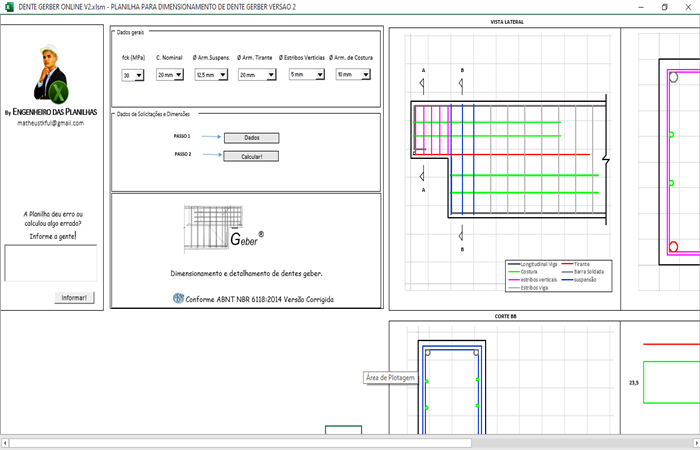
Task: Restore the window using the restore button
Action: click(664, 6)
